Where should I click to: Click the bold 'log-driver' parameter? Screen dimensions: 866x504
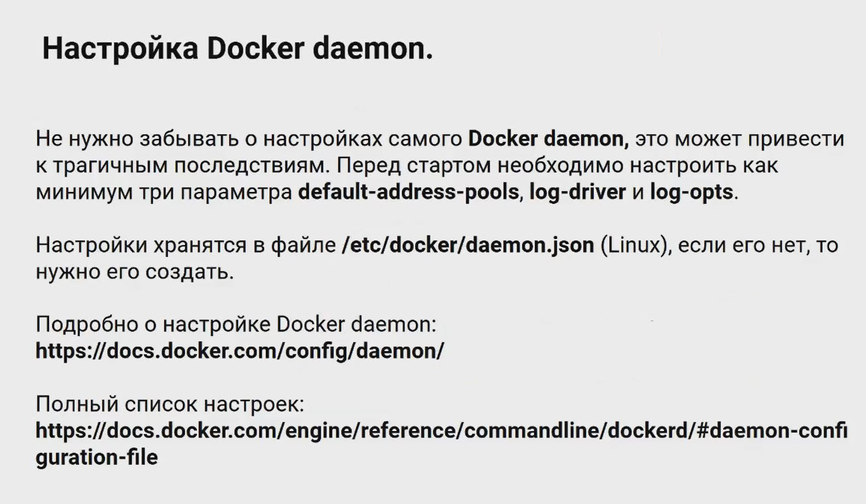pyautogui.click(x=577, y=193)
